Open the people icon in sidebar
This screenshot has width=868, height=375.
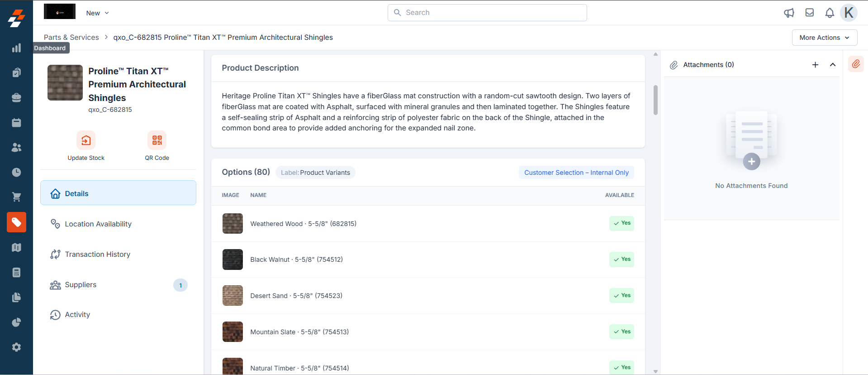tap(16, 148)
